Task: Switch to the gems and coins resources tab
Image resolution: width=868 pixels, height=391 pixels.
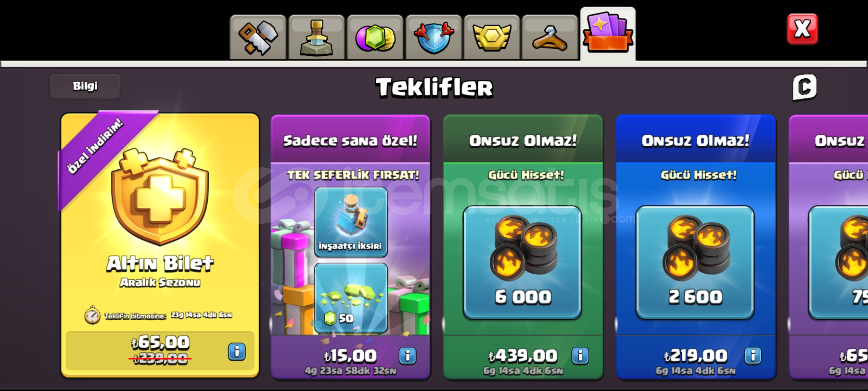Action: pyautogui.click(x=375, y=38)
